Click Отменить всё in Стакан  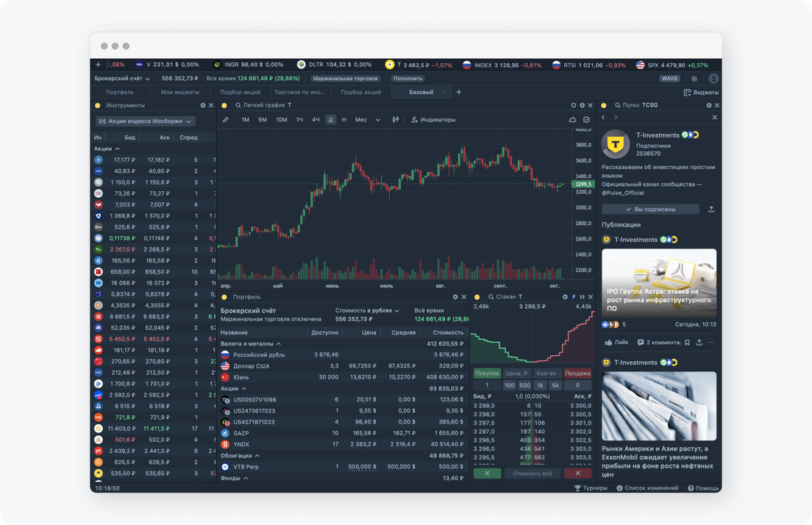pos(532,474)
